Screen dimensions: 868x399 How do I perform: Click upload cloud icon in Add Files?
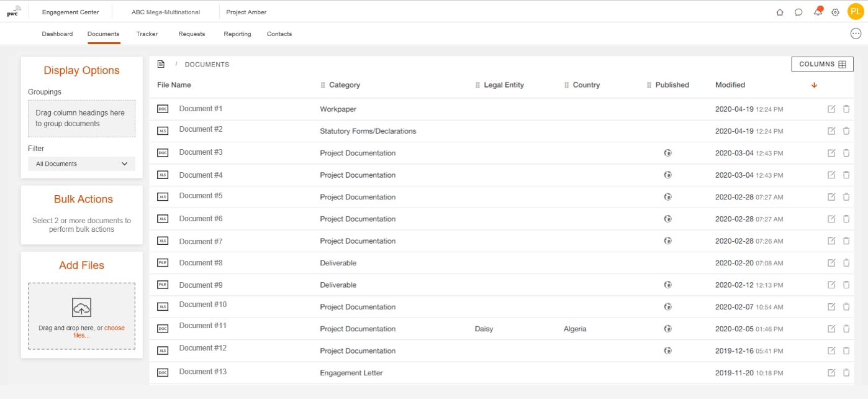(81, 308)
